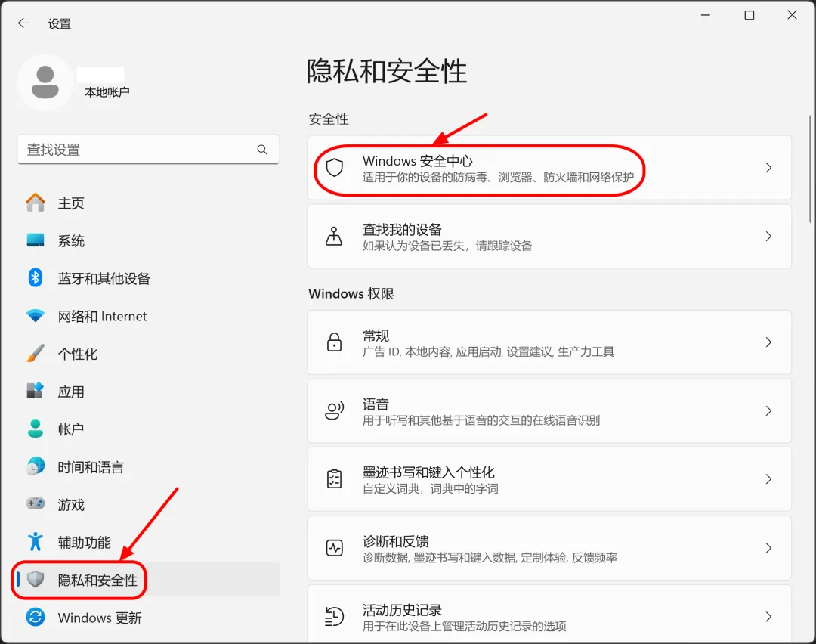Click the user account avatar picture
Image resolution: width=816 pixels, height=644 pixels.
point(45,82)
